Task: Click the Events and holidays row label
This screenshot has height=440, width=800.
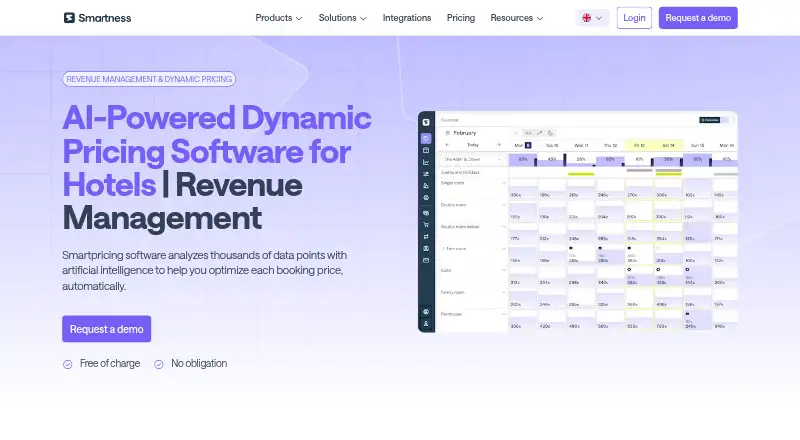Action: click(460, 173)
